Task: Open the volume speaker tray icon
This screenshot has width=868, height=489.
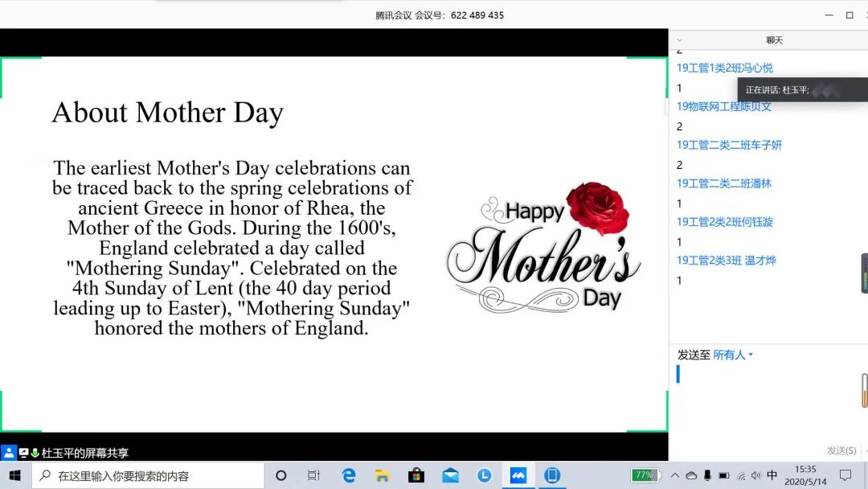Action: point(756,475)
